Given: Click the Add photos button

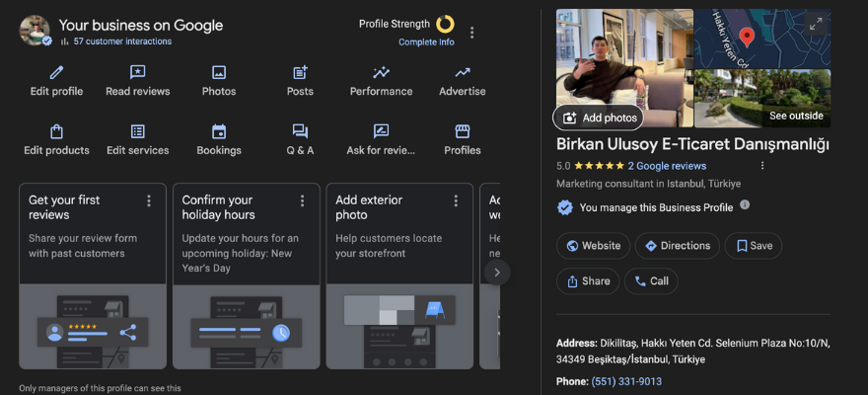Looking at the screenshot, I should click(598, 118).
